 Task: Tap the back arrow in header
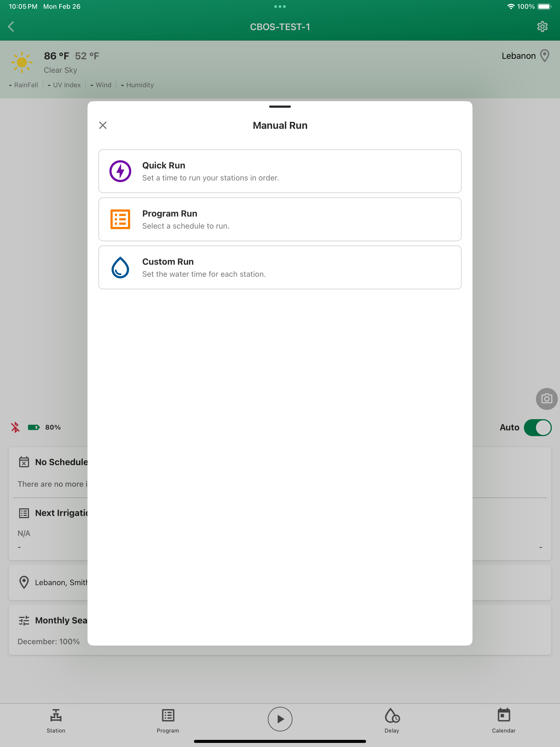[11, 27]
